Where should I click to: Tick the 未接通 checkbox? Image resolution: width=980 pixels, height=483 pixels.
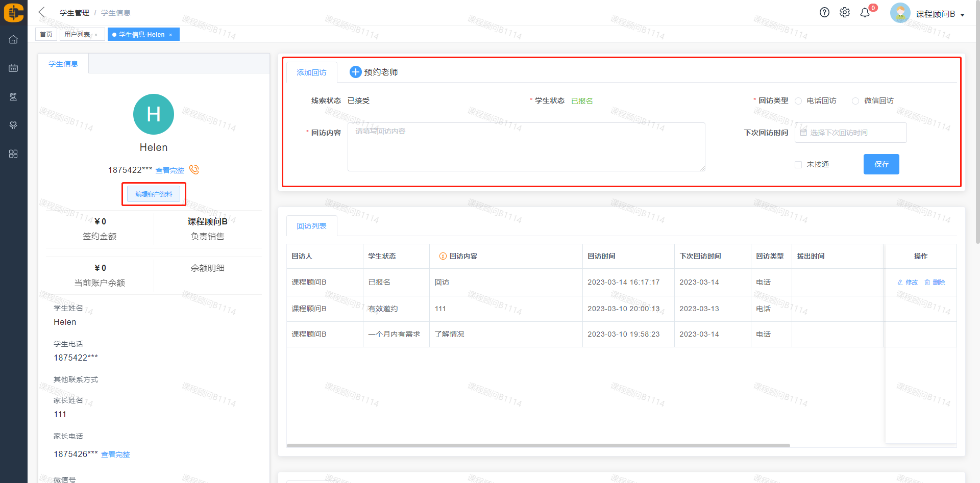(798, 165)
